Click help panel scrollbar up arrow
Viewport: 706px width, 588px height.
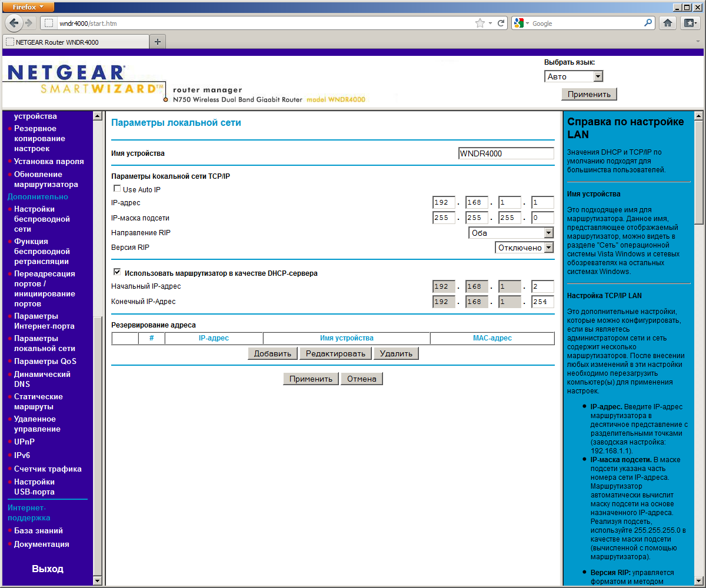tap(698, 116)
